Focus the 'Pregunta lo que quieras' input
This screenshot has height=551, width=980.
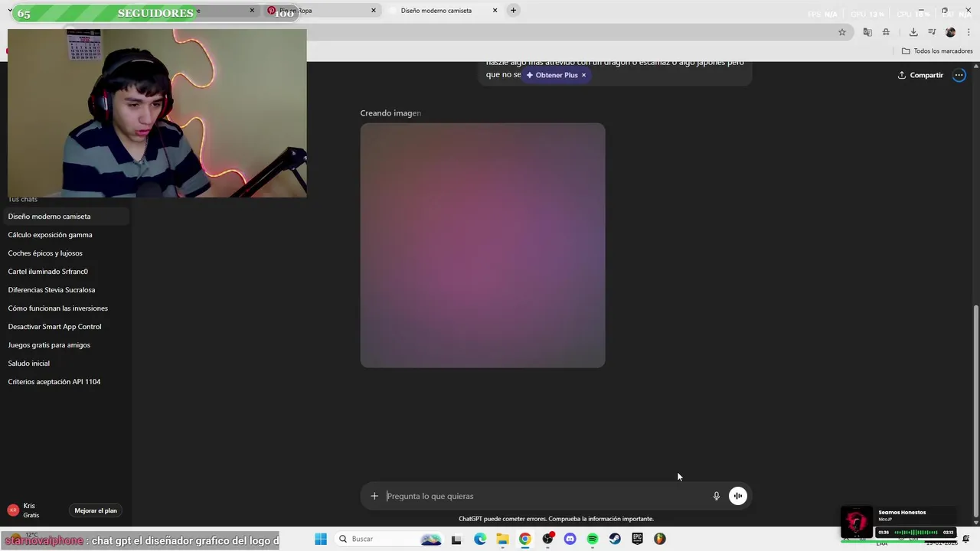tap(547, 496)
